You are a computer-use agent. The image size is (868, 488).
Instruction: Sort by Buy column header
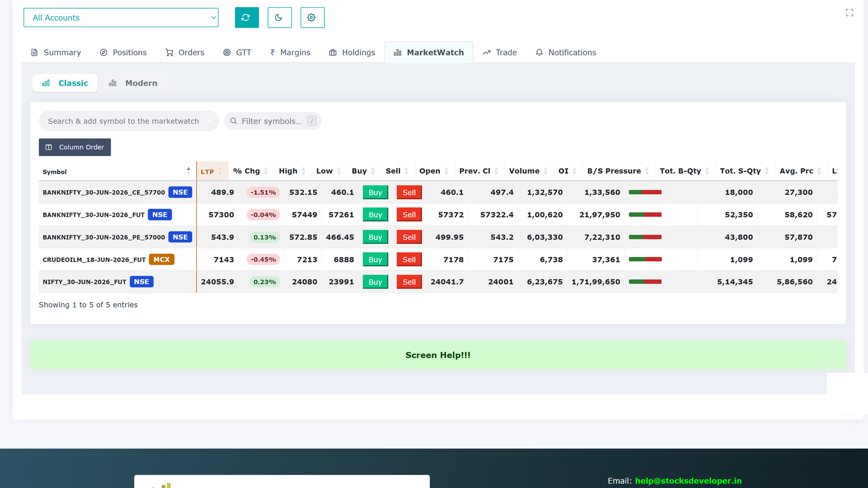coord(364,171)
